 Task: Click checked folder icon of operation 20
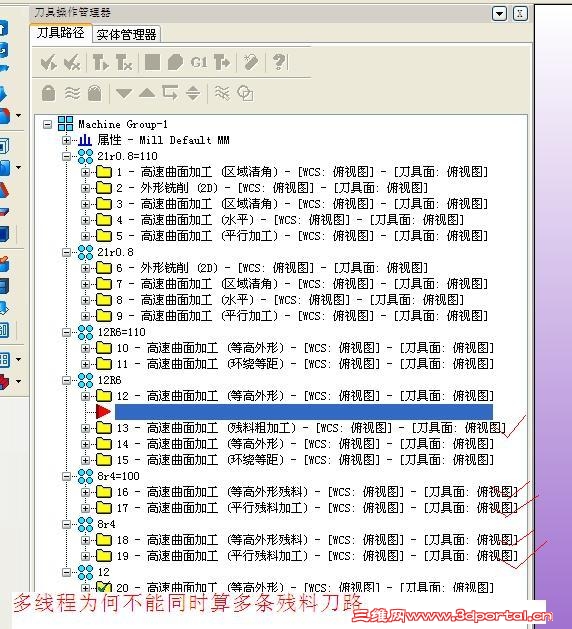pyautogui.click(x=104, y=588)
